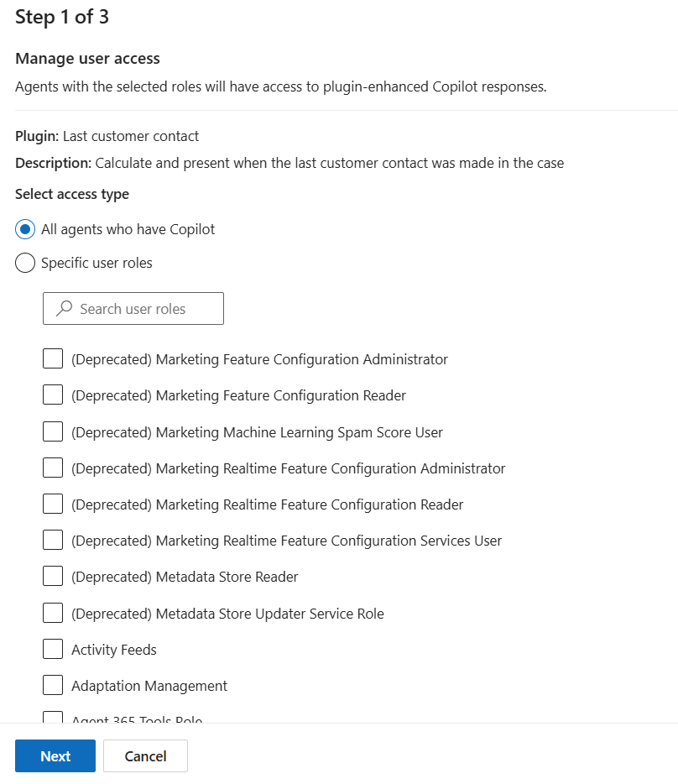Click the search magnifier icon
This screenshot has width=678, height=784.
pyautogui.click(x=64, y=309)
